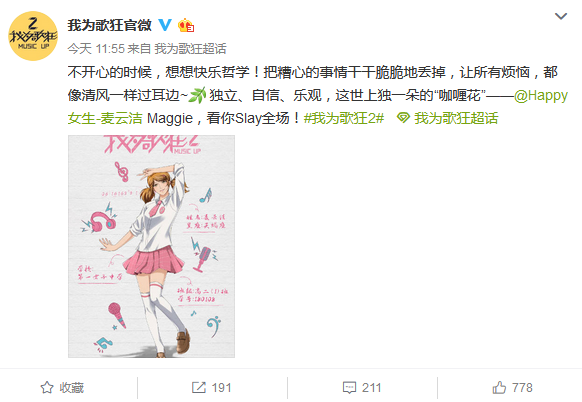Open the @Happy女生-麦云洁 mention link
Viewport: 582px width, 402px height.
coord(317,107)
